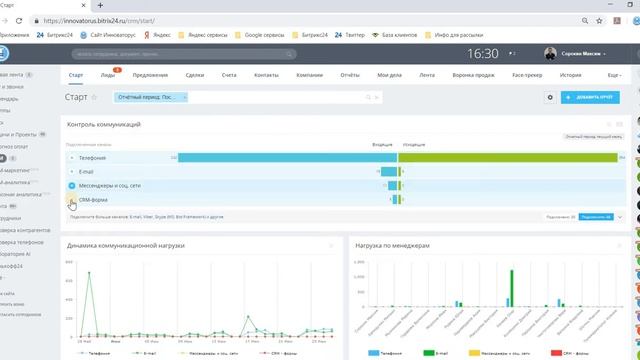The width and height of the screenshot is (640, 360).
Task: Open the Твиттер bookmark
Action: tap(350, 35)
